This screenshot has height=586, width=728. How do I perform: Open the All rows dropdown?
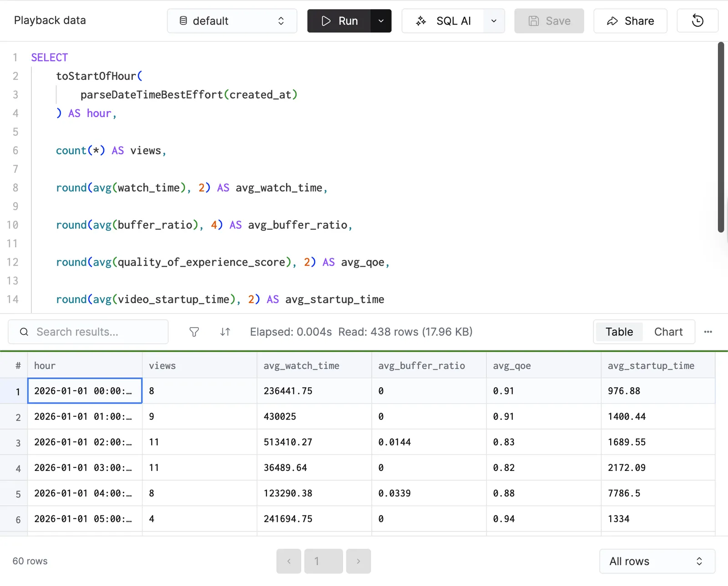[657, 561]
